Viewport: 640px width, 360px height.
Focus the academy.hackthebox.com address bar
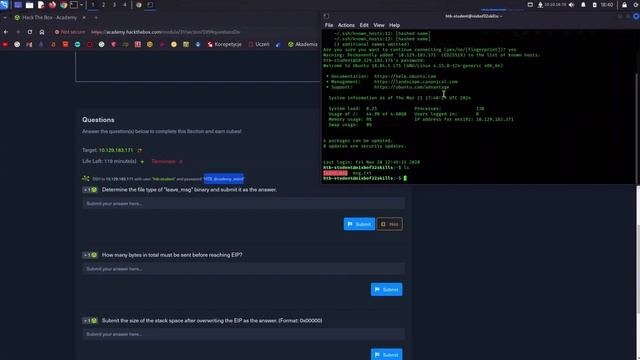[x=165, y=32]
